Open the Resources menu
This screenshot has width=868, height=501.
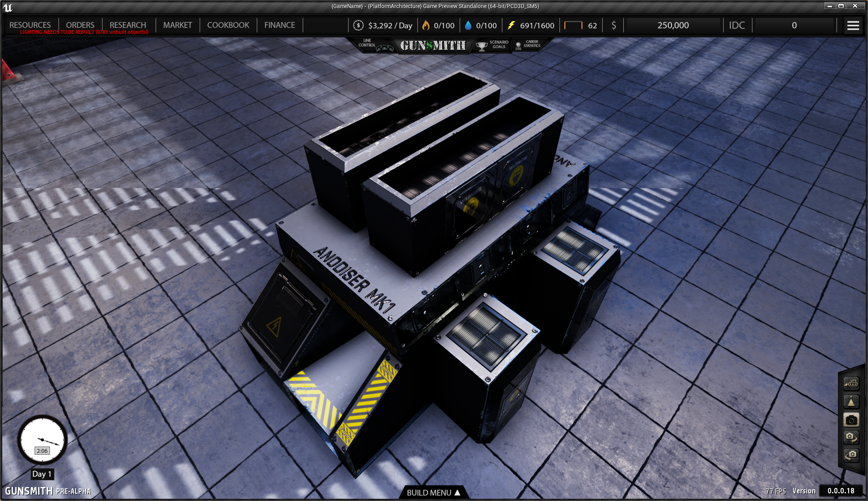pyautogui.click(x=30, y=25)
